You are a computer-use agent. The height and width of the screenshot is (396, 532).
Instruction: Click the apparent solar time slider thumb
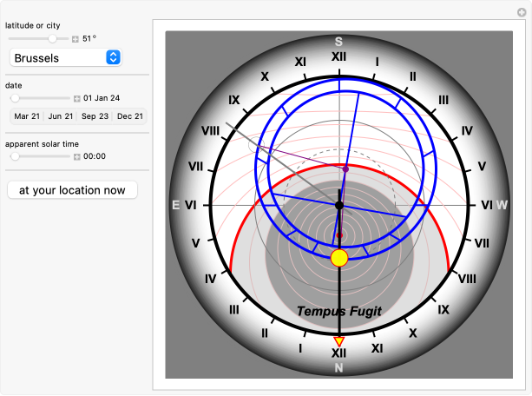coord(15,156)
